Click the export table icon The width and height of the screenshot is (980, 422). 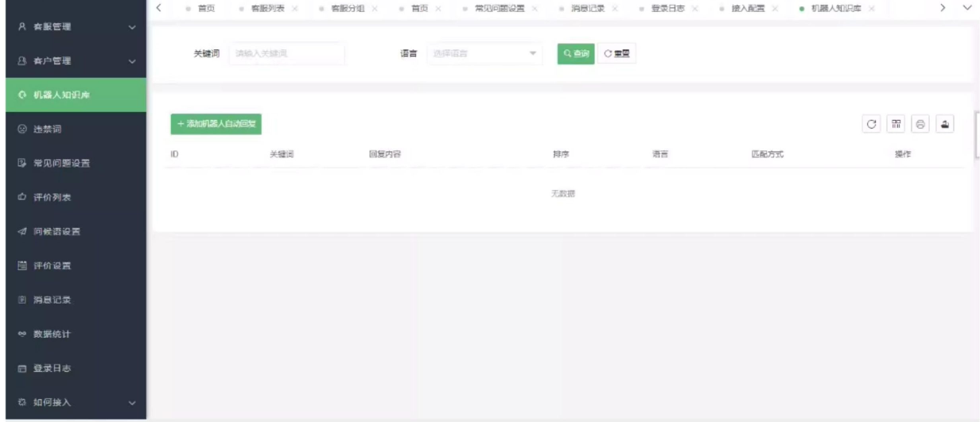click(x=945, y=124)
